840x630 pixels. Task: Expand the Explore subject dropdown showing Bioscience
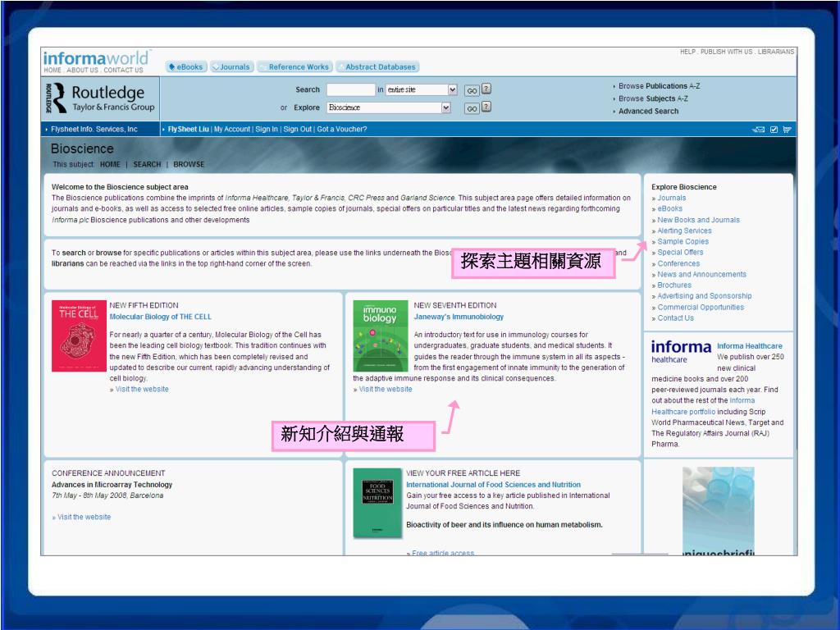[389, 107]
